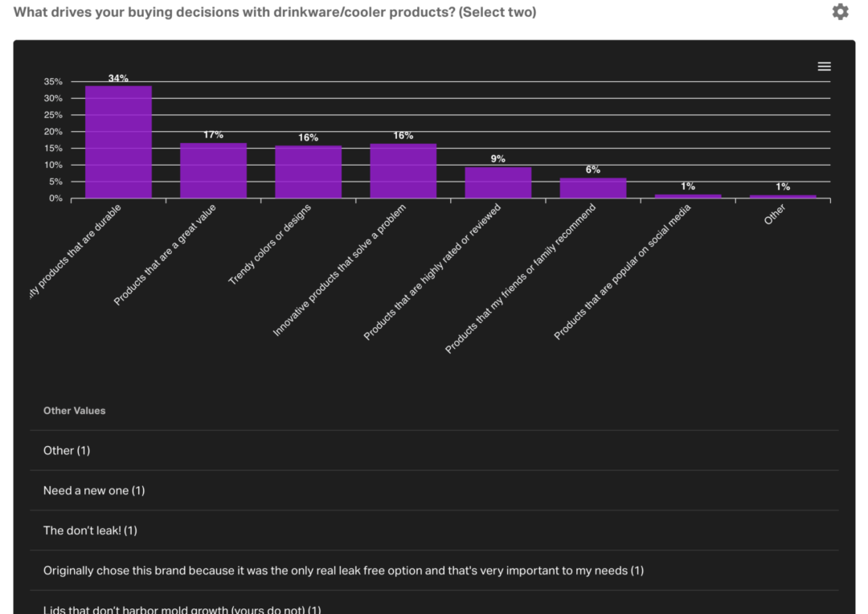This screenshot has width=868, height=614.
Task: Click the 'Products that are a great value' axis label
Action: point(166,254)
